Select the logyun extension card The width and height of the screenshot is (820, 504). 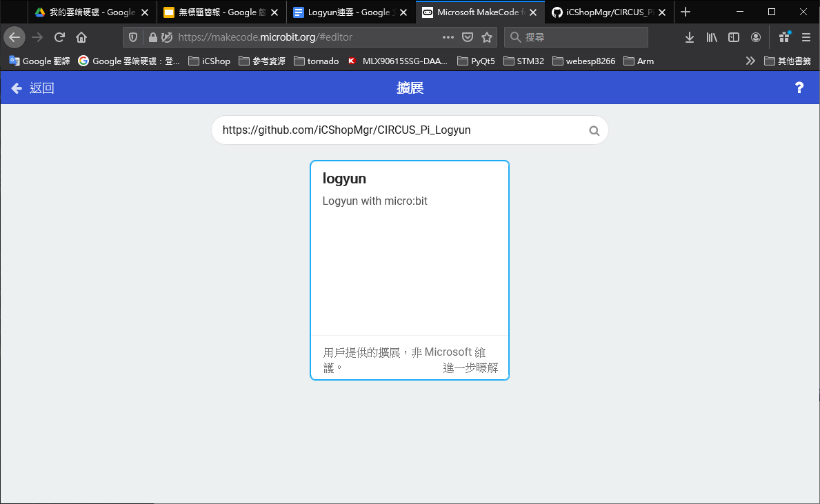tap(410, 270)
